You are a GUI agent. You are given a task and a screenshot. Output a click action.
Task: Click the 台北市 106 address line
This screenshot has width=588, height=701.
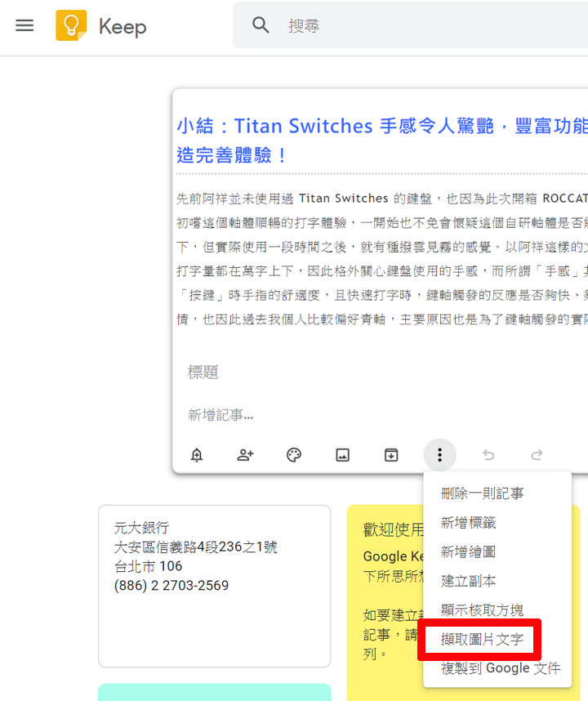[x=149, y=566]
